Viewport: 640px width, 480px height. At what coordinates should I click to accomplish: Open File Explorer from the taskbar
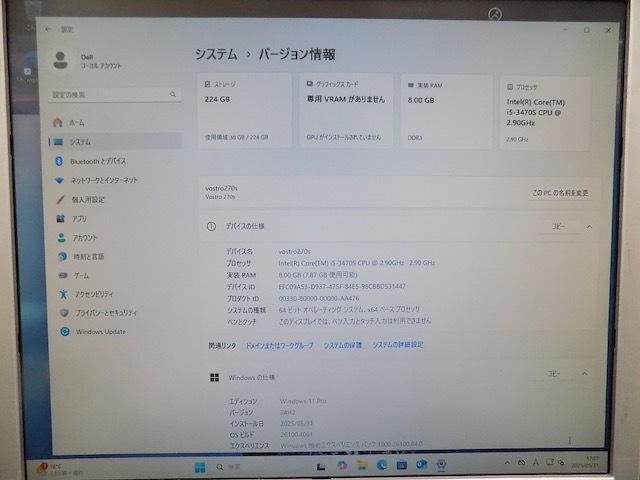click(362, 465)
